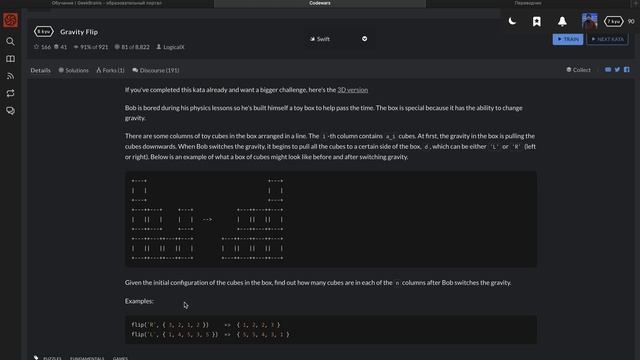Click the language dropdown chevron arrow
Image resolution: width=640 pixels, height=360 pixels.
[x=364, y=39]
